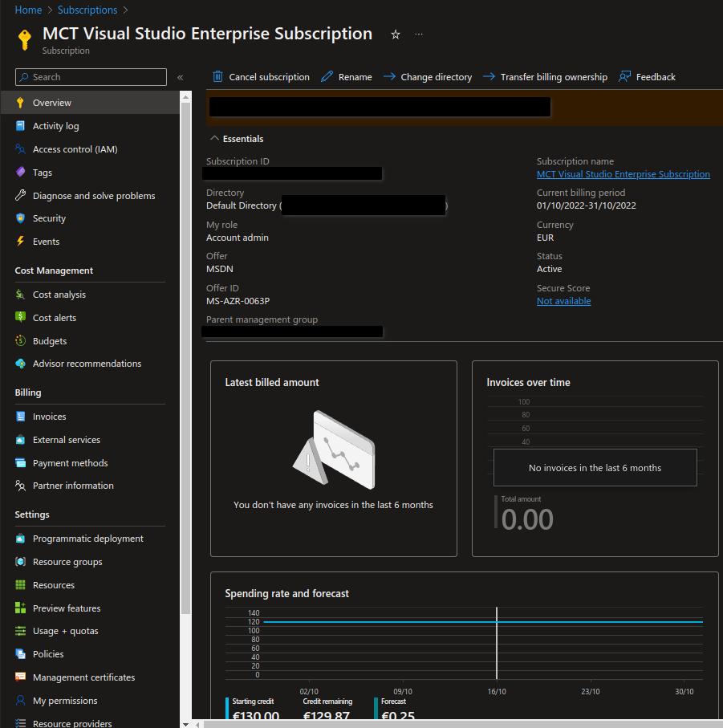Select Offer ID value MS-AZR-0063P
The height and width of the screenshot is (728, 723).
[x=238, y=301]
